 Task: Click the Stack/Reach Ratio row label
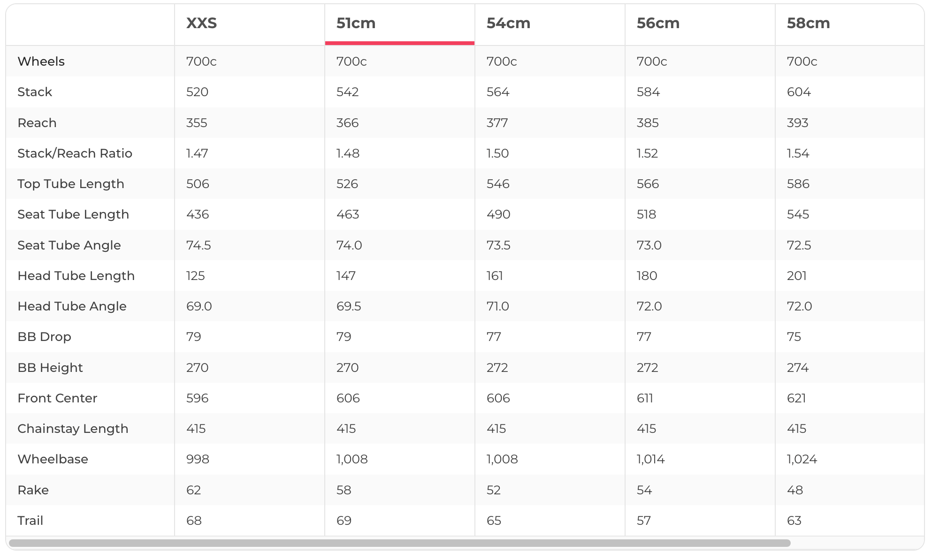click(75, 153)
